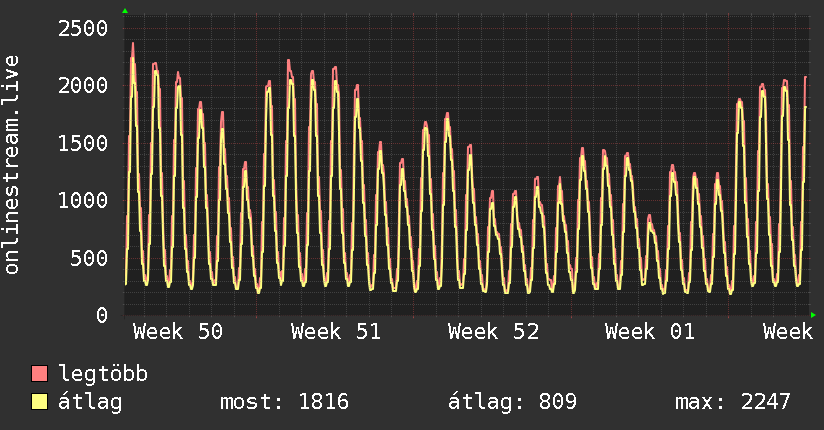Click the 500 y-axis value
Viewport: 824px width, 430px height.
pos(88,258)
